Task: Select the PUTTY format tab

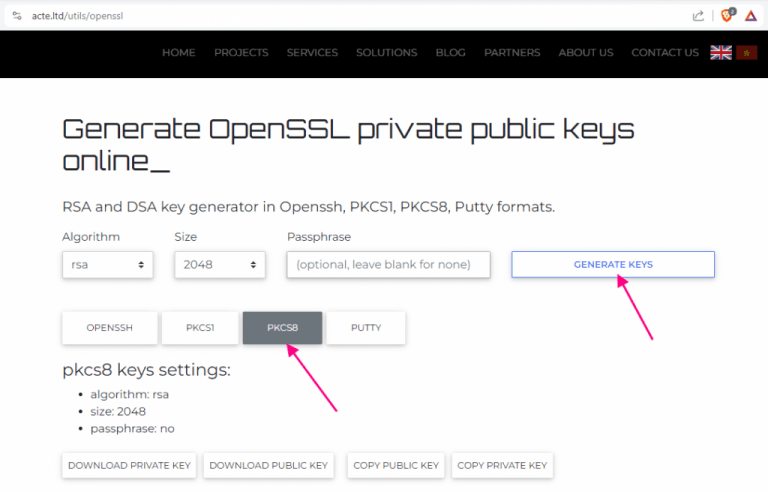Action: (366, 328)
